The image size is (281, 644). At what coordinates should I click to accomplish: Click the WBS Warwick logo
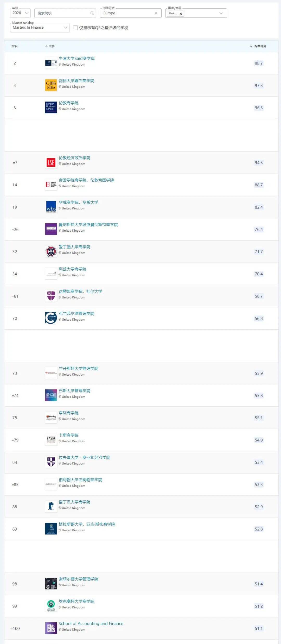click(51, 207)
